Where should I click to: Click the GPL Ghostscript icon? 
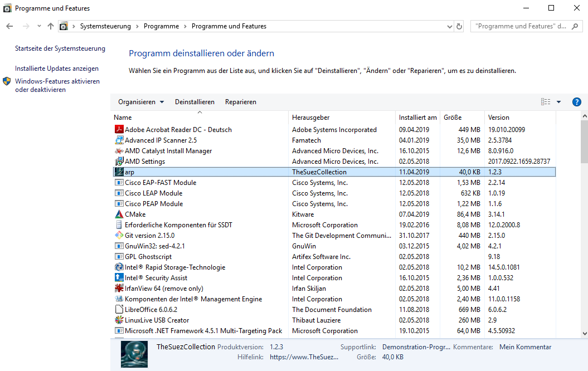coord(119,256)
